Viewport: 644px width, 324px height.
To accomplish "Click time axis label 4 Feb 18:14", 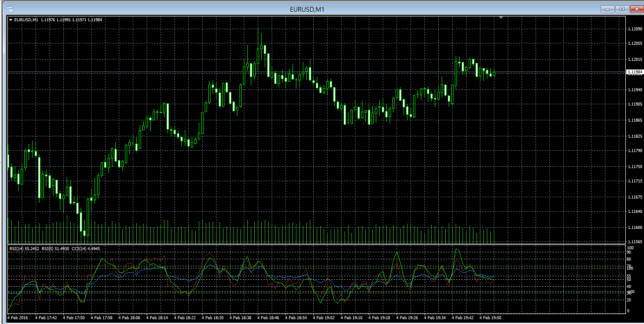I will point(158,318).
